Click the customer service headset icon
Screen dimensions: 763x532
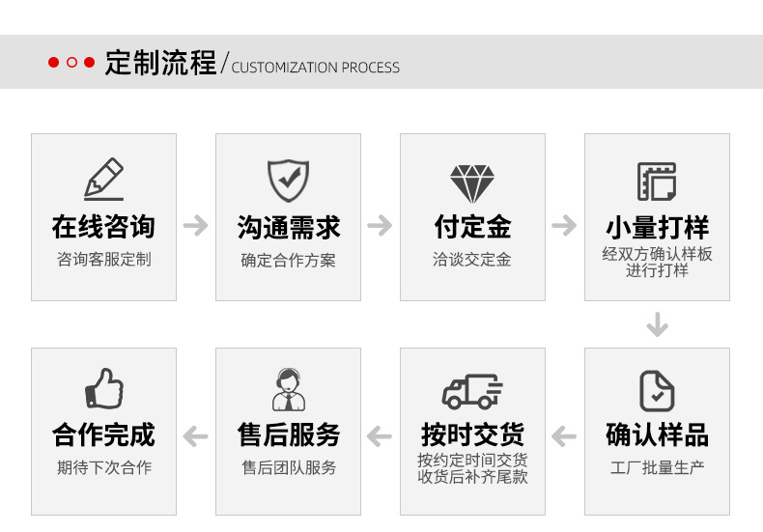[288, 390]
